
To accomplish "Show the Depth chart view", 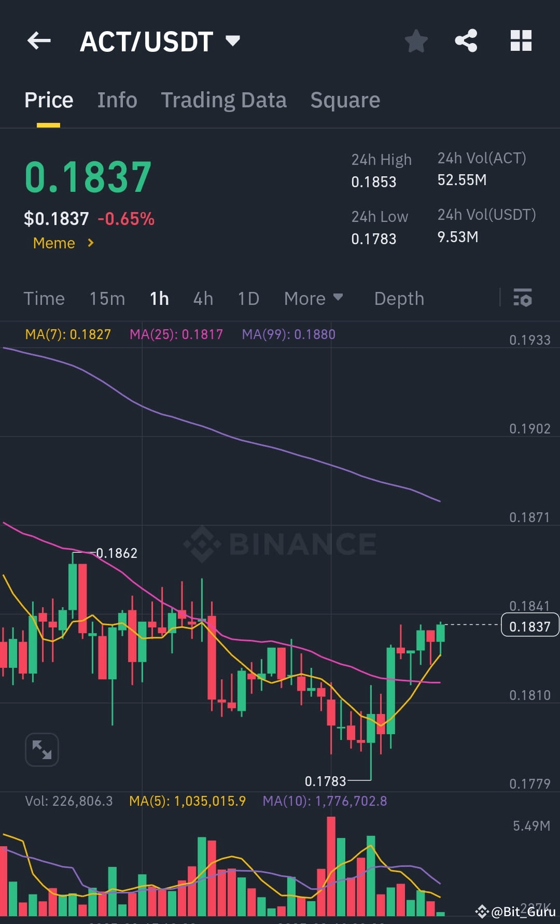I will tap(399, 298).
